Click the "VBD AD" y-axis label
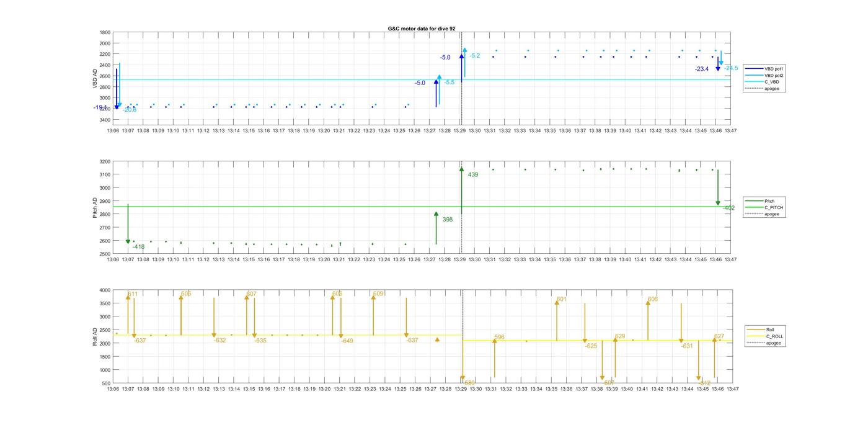The image size is (868, 430). (x=95, y=78)
